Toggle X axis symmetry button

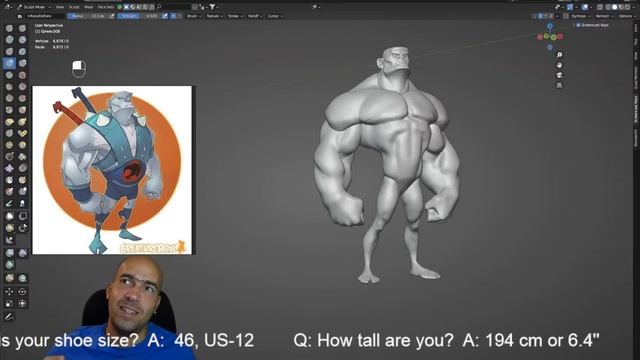[x=540, y=16]
